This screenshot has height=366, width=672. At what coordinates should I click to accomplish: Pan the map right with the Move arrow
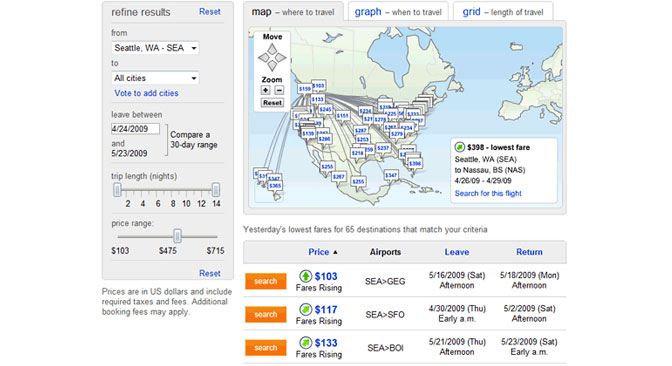281,57
